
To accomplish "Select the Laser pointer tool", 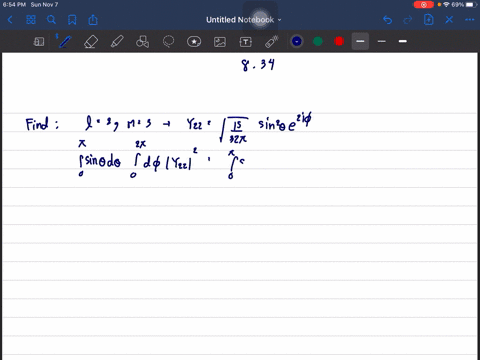I will [x=271, y=42].
